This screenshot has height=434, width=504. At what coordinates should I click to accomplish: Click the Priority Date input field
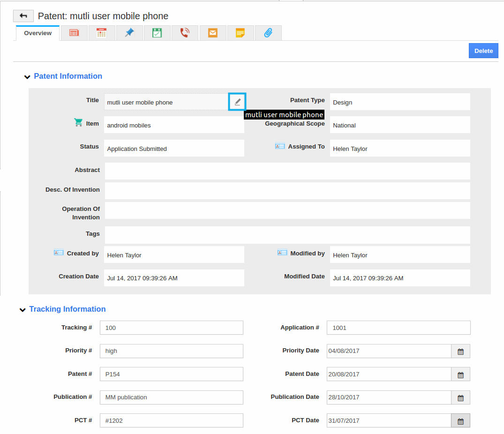(389, 351)
